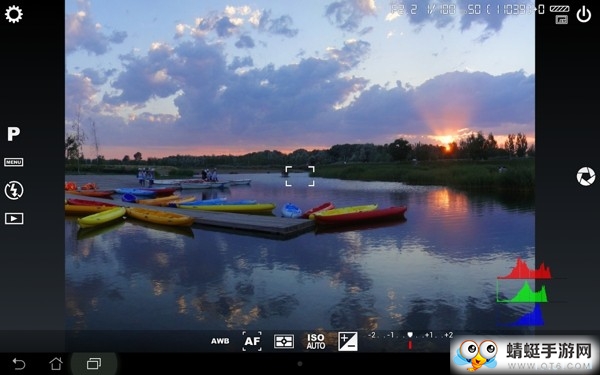Screen dimensions: 600x375
Task: Open the MENU button
Action: (x=14, y=162)
